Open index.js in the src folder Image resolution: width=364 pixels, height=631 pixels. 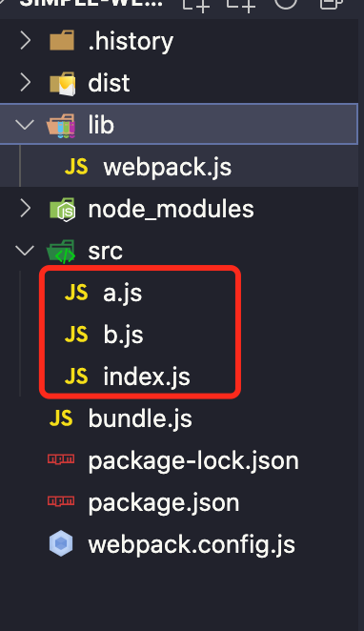(x=147, y=377)
